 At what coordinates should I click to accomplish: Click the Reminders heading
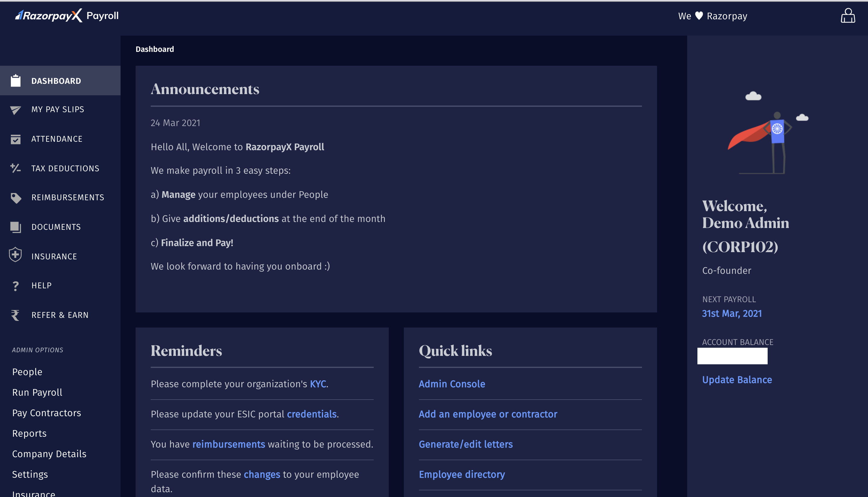point(186,350)
